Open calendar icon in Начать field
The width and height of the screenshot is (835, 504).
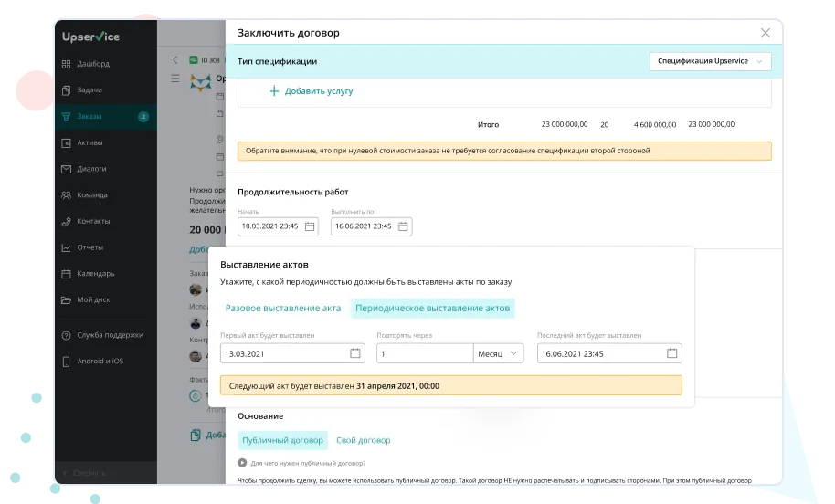click(x=310, y=226)
